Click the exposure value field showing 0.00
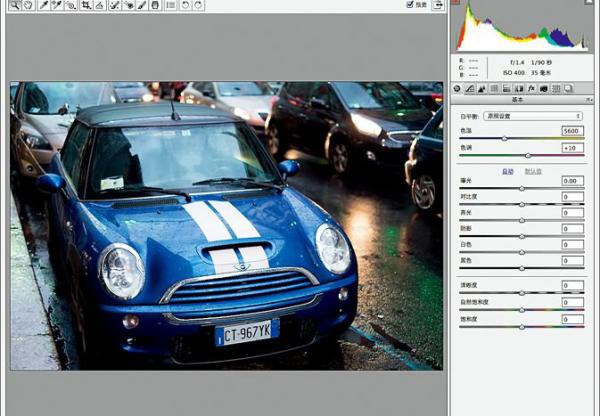This screenshot has width=600, height=416. click(x=572, y=181)
